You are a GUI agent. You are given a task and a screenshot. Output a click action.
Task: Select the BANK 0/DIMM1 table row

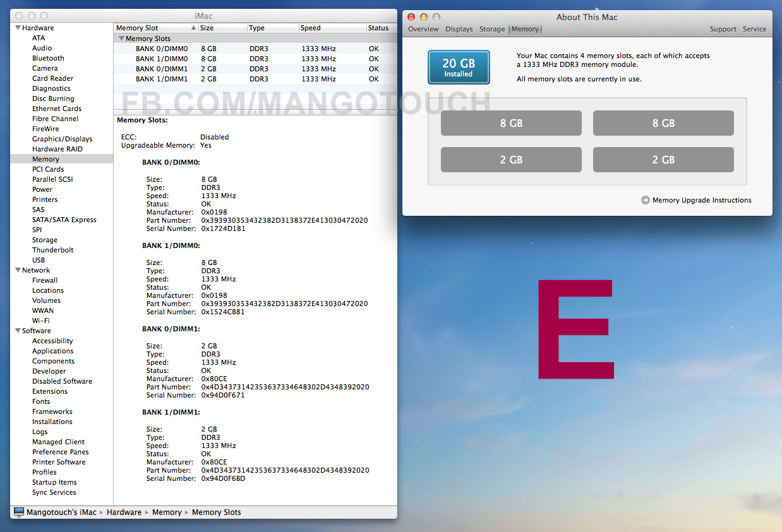255,69
